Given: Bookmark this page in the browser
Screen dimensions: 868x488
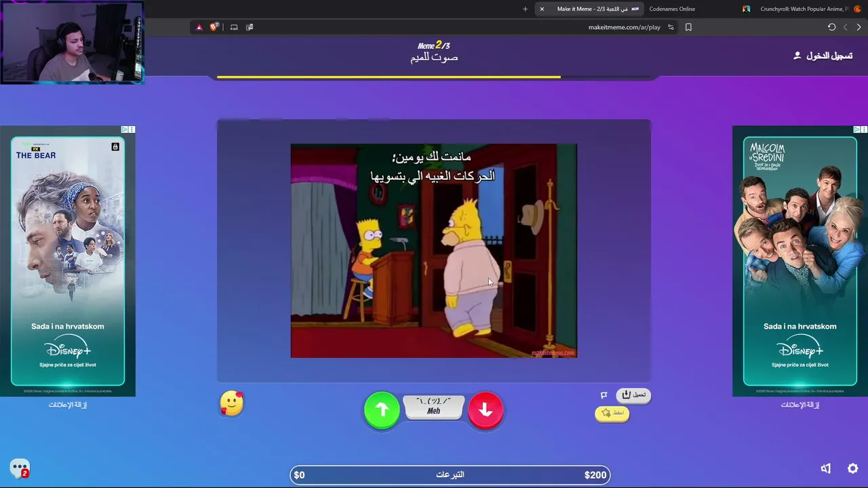Looking at the screenshot, I should click(688, 27).
